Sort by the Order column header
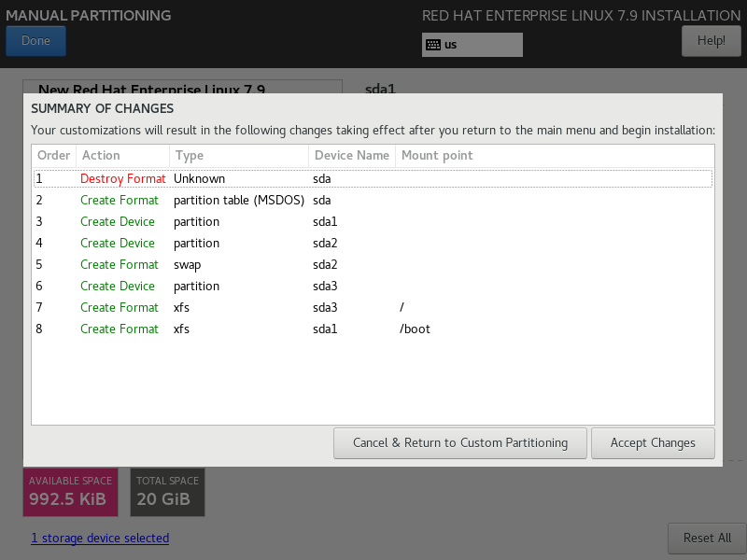This screenshot has height=560, width=747. 54,156
